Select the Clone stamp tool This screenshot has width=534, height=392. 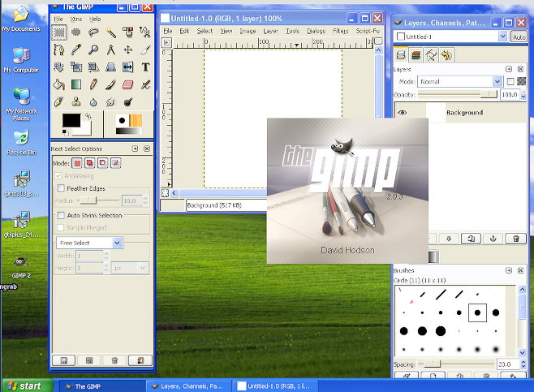[76, 101]
